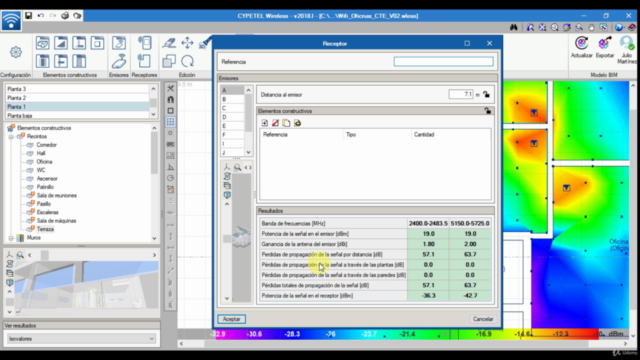Toggle the lock in Elementos constructivos header
Viewport: 640px width, 360px height.
coord(488,111)
